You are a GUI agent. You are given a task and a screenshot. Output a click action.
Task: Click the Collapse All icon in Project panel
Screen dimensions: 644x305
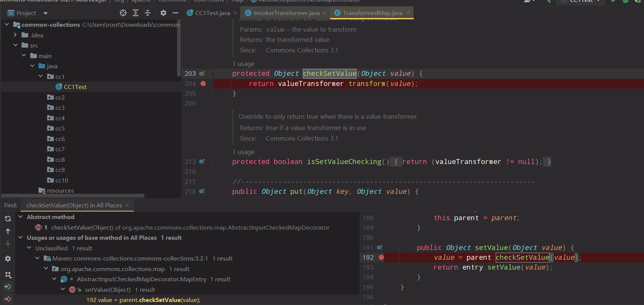(148, 13)
